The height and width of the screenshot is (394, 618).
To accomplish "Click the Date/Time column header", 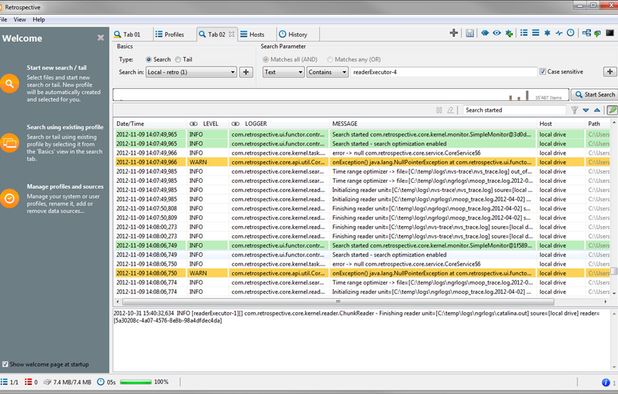I will click(130, 124).
